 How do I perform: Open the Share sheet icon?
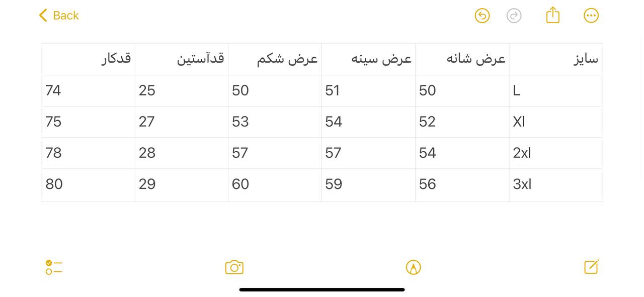tap(553, 15)
